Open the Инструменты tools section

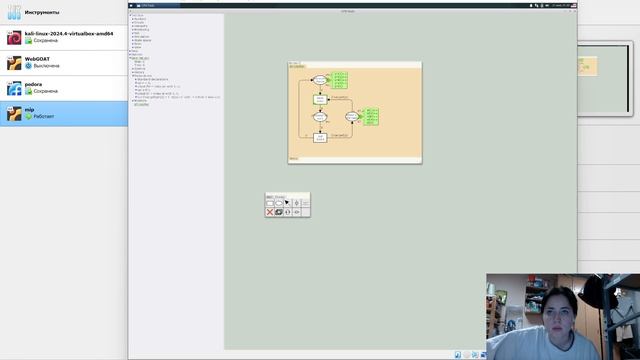64,12
